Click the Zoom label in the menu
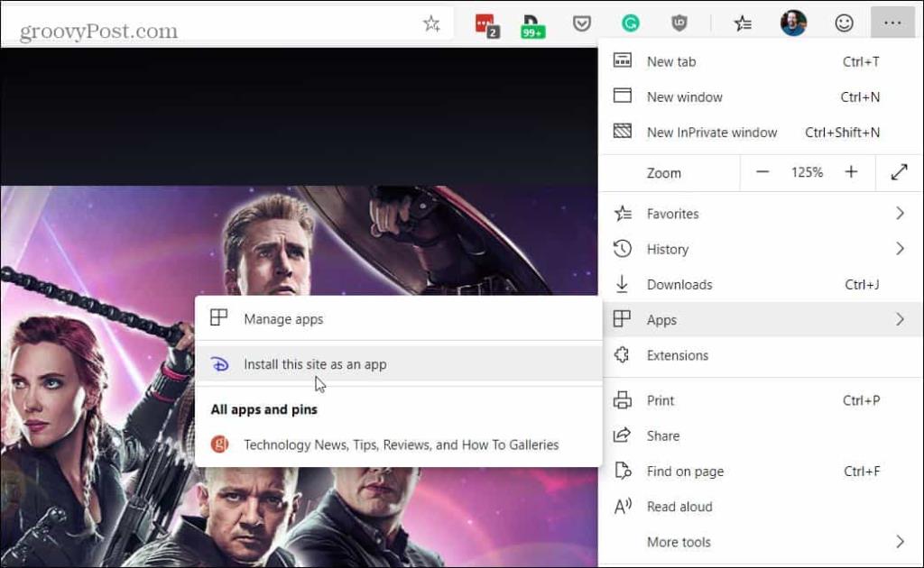 tap(663, 172)
